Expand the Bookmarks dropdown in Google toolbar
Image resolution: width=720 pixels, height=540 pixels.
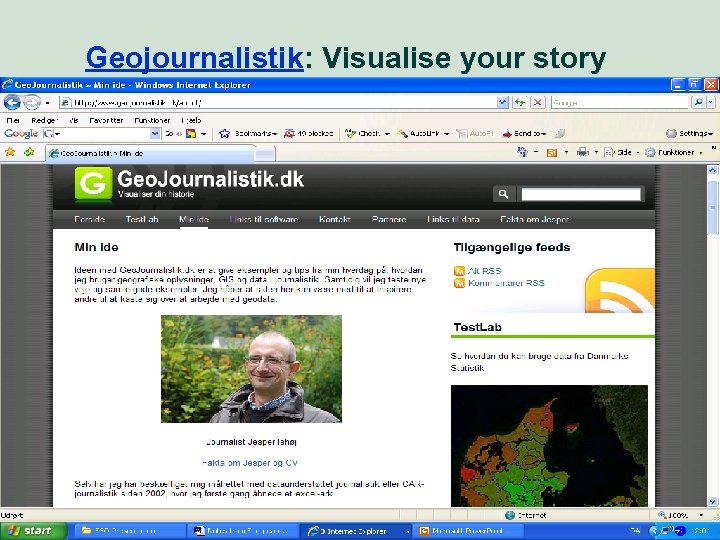[275, 134]
